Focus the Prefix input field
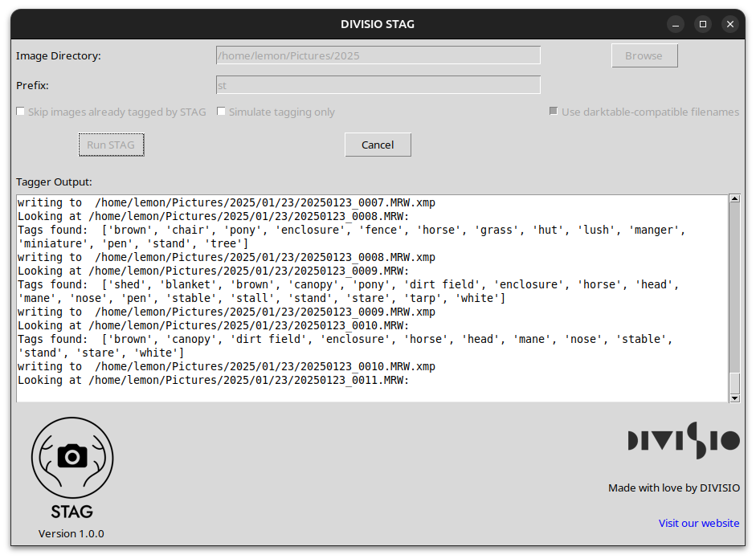This screenshot has height=559, width=756. (378, 85)
